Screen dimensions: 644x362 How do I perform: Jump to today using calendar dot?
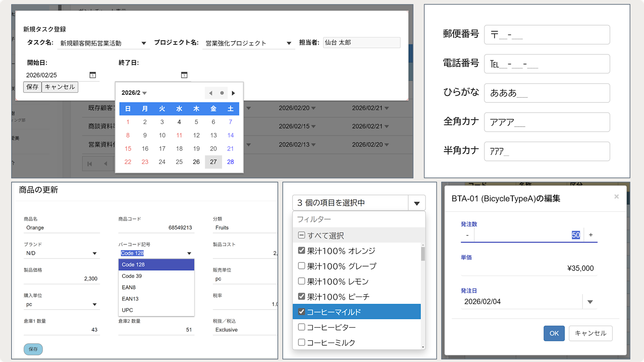pos(222,93)
